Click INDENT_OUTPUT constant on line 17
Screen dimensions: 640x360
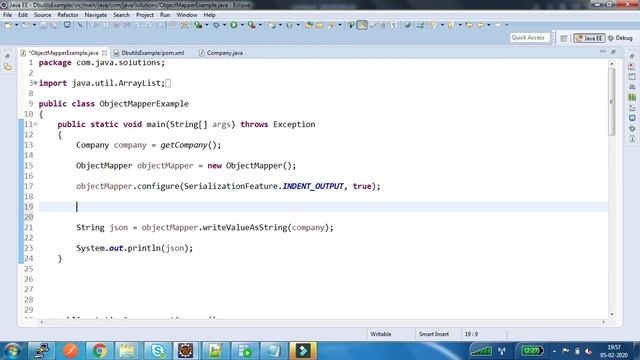click(x=313, y=186)
